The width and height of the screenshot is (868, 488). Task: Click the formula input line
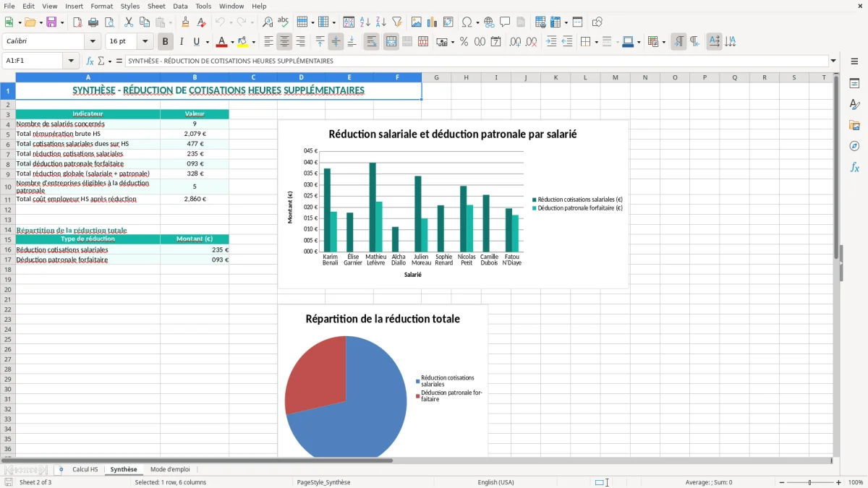click(477, 61)
